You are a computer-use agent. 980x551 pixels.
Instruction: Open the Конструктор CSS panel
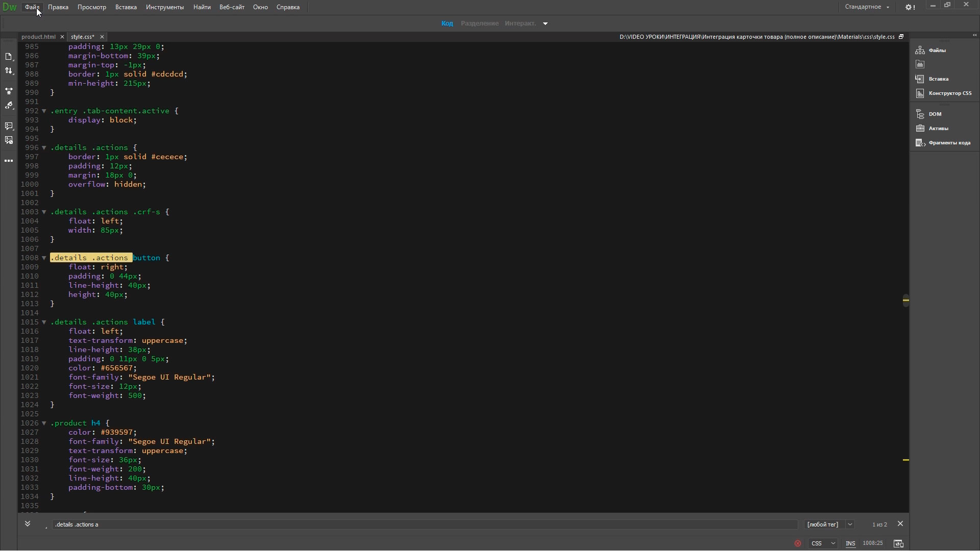coord(944,93)
